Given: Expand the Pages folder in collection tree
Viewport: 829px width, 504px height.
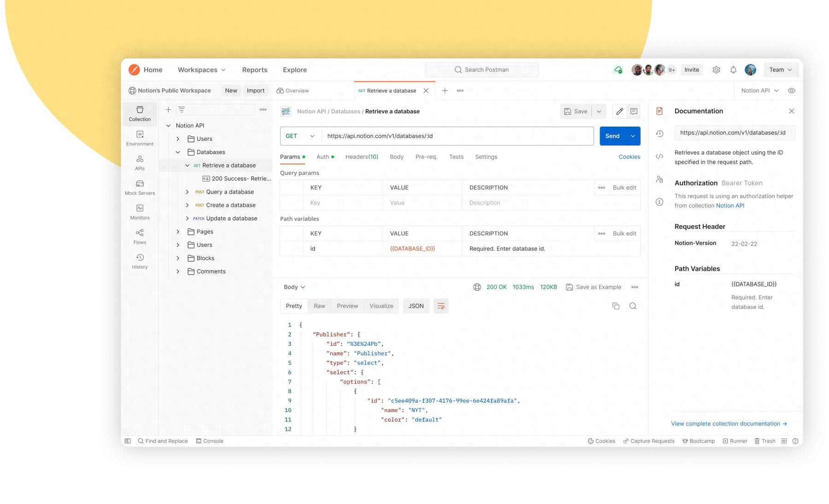Looking at the screenshot, I should 178,232.
